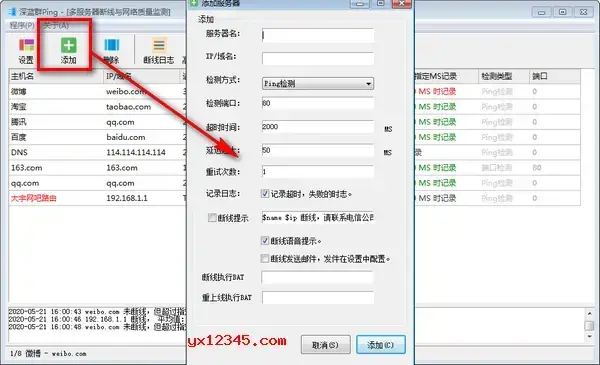Viewport: 600px width, 365px height.
Task: Click the 添加(C) confirm button
Action: pos(380,345)
